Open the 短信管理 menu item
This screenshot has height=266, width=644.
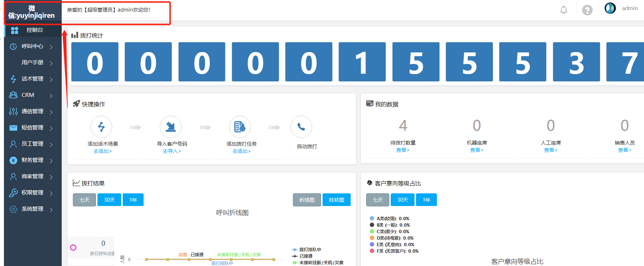32,128
